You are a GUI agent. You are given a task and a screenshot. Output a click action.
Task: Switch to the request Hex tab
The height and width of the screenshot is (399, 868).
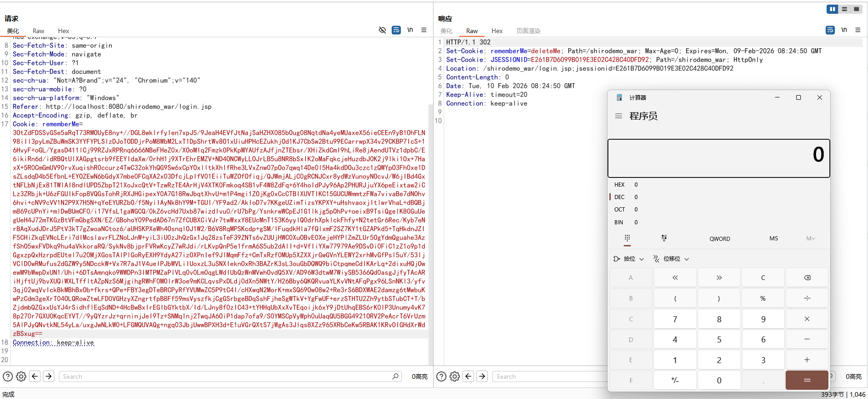tap(64, 31)
